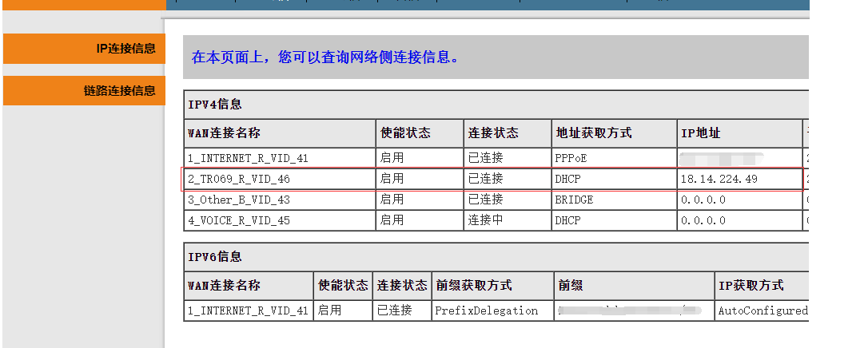Click the IPV6信息 table heading

215,256
